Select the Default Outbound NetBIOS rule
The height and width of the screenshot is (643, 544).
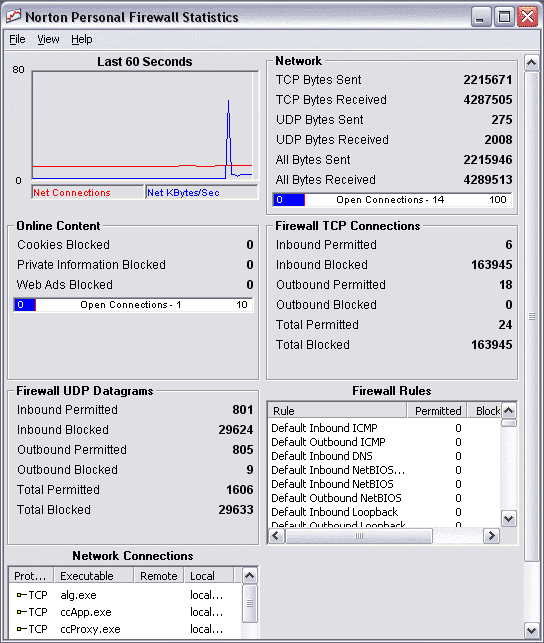click(336, 498)
